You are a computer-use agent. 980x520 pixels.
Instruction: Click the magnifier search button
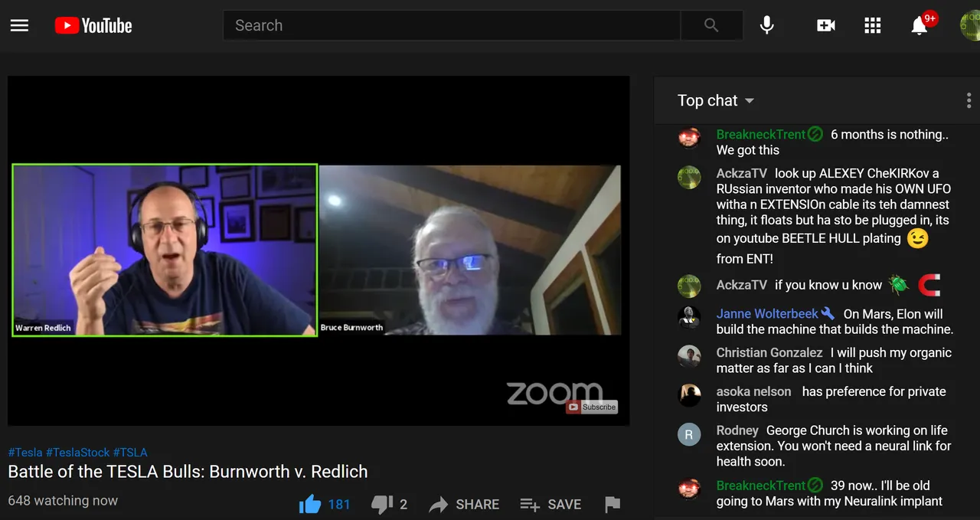711,25
